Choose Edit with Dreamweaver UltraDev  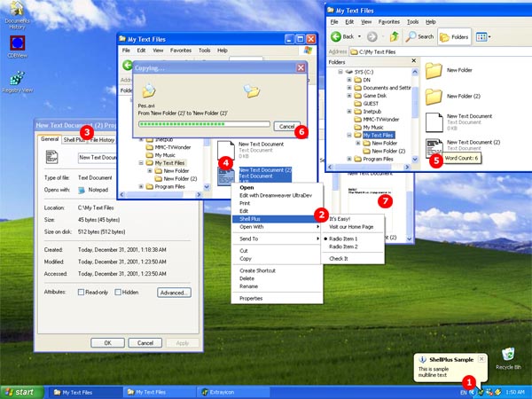click(277, 195)
